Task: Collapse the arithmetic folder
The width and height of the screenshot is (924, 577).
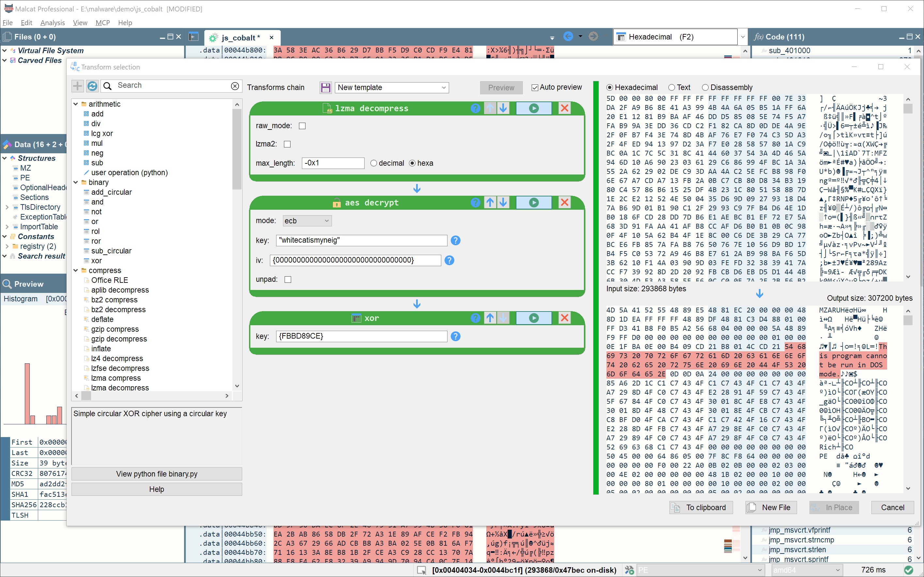Action: pos(76,104)
